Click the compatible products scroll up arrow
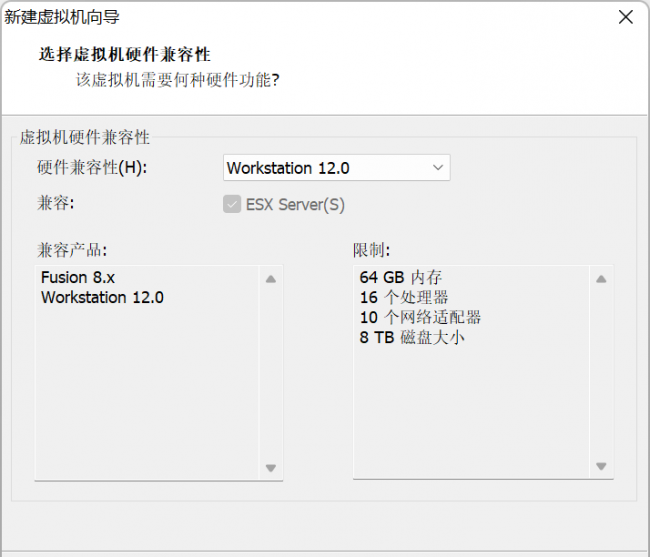Image resolution: width=650 pixels, height=557 pixels. coord(271,279)
